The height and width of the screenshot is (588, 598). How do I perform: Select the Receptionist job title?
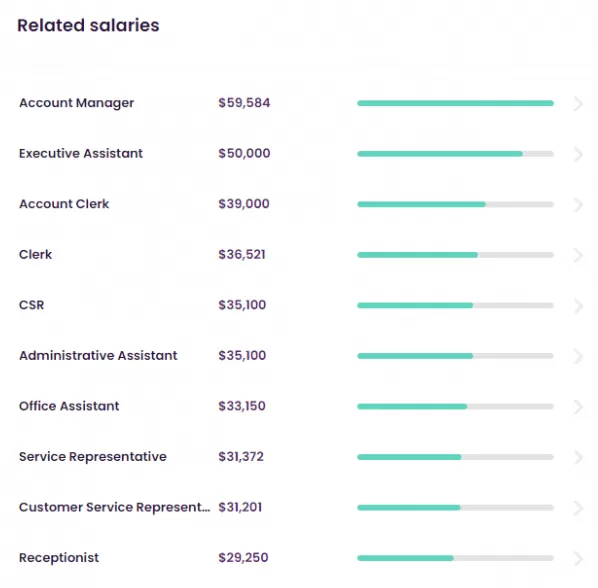(59, 558)
